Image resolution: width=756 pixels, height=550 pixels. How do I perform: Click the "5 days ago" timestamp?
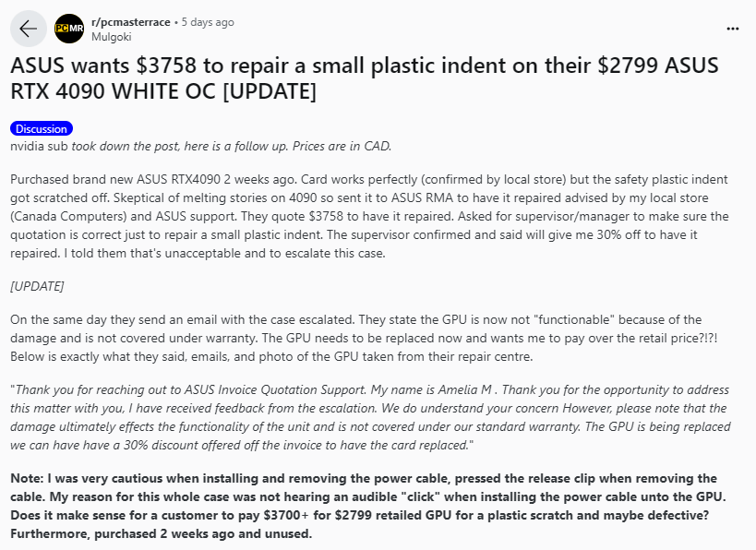tap(208, 22)
